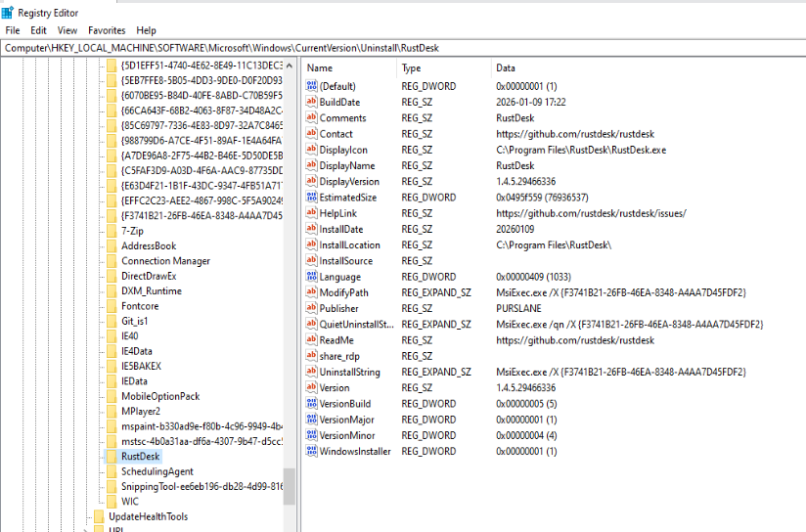Click the BuildDate string value icon

pos(311,102)
